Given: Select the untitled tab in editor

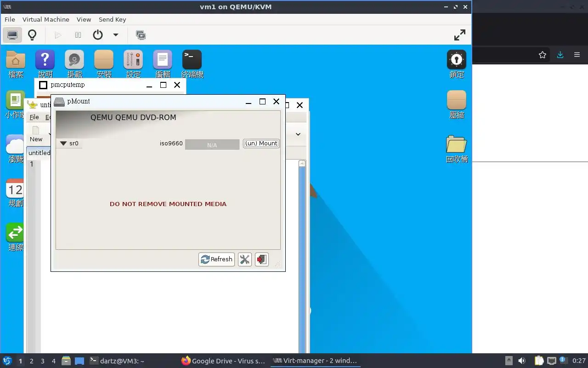Looking at the screenshot, I should pos(39,153).
